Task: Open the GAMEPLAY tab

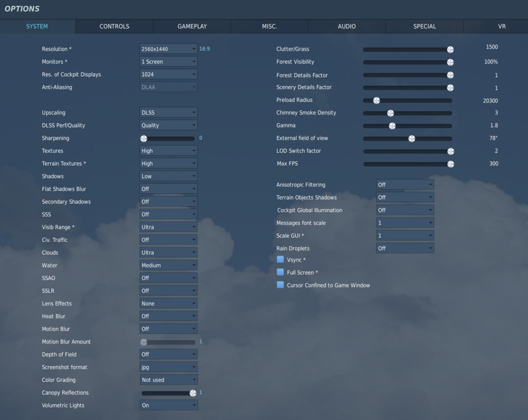Action: [x=192, y=26]
